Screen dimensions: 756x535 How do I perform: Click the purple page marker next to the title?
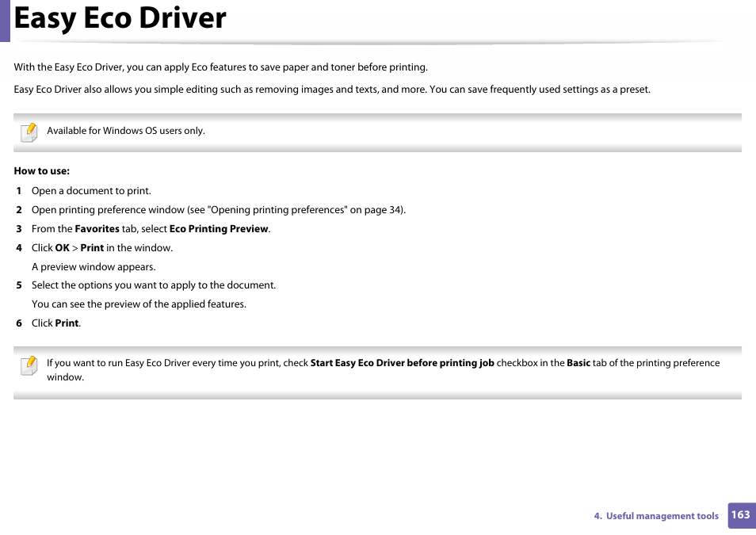(6, 21)
